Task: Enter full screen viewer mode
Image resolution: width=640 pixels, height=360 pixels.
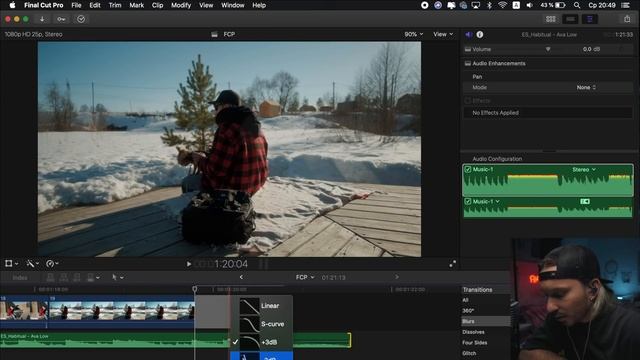Action: 452,264
